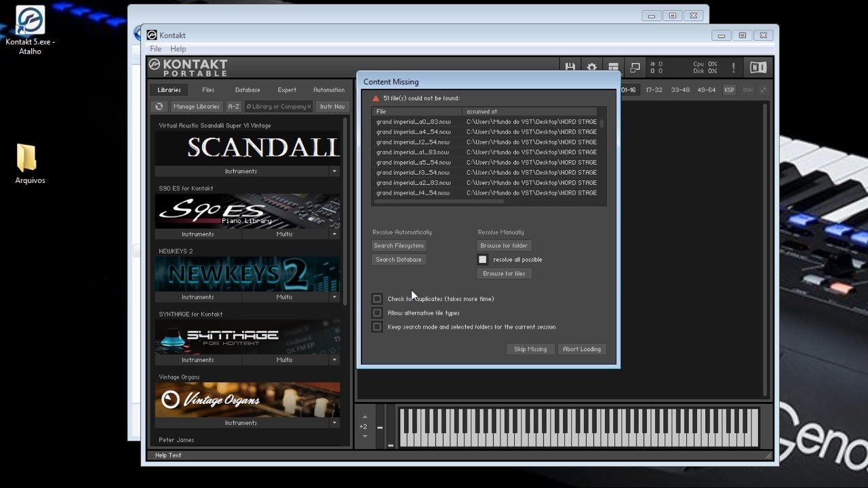The width and height of the screenshot is (868, 488).
Task: Switch to the Files tab
Action: [208, 90]
